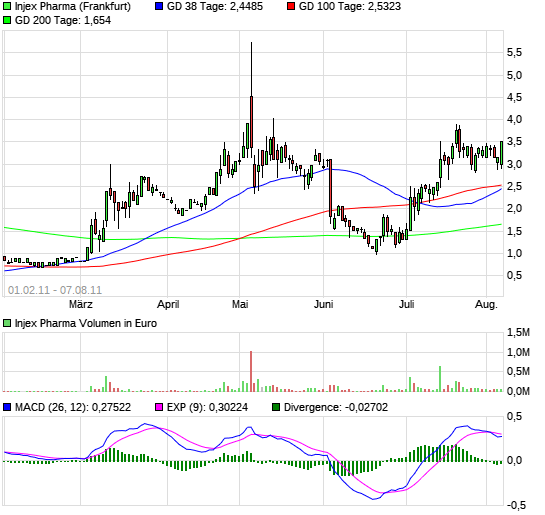Click the 'Juli' month label
The image size is (545, 515).
pyautogui.click(x=406, y=304)
